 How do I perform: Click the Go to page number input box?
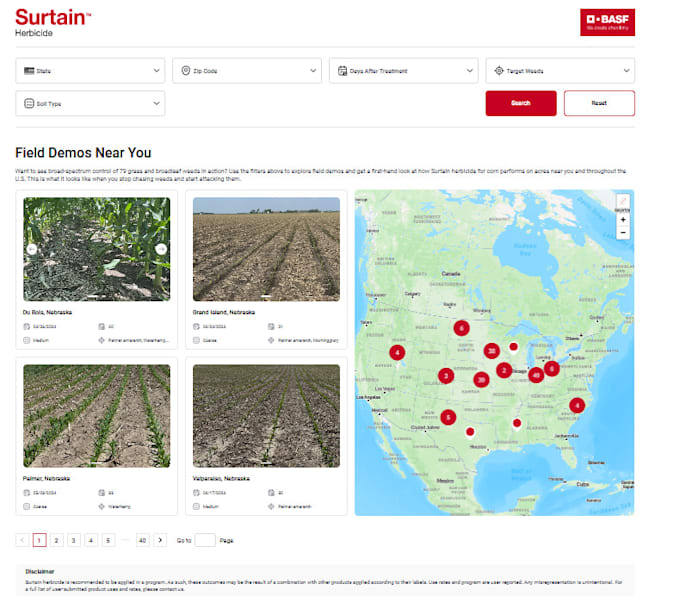pos(205,540)
